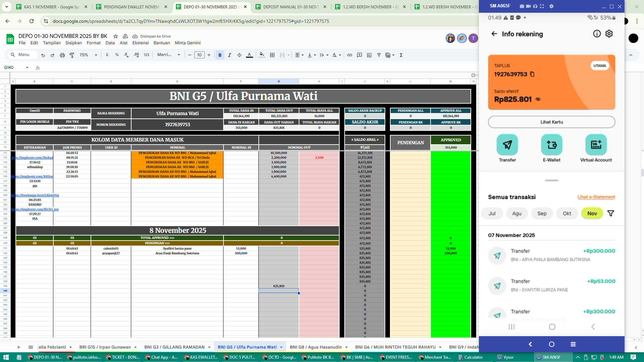Tap the Transfer shortcut icon

tap(507, 145)
